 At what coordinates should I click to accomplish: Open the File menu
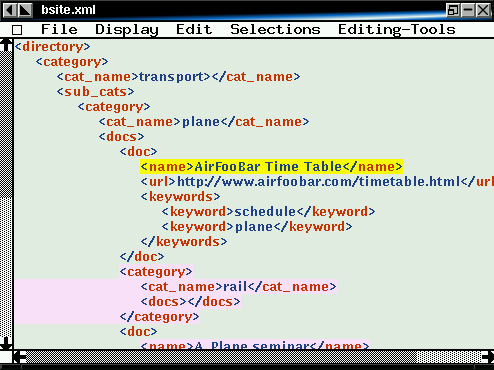click(x=59, y=29)
